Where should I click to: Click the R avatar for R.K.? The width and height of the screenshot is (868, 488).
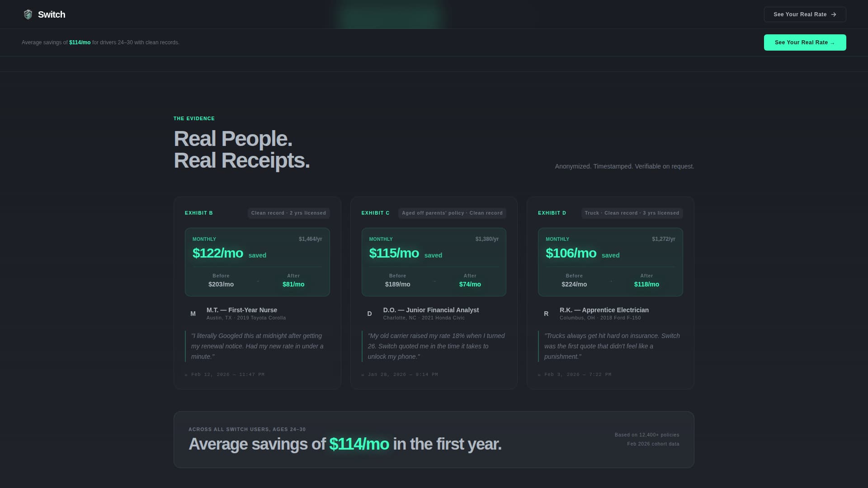[x=546, y=314]
